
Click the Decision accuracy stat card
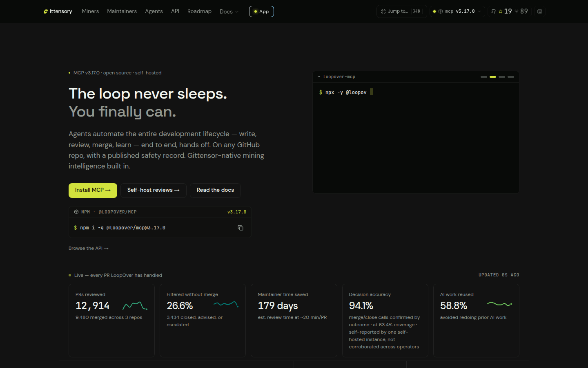[385, 321]
